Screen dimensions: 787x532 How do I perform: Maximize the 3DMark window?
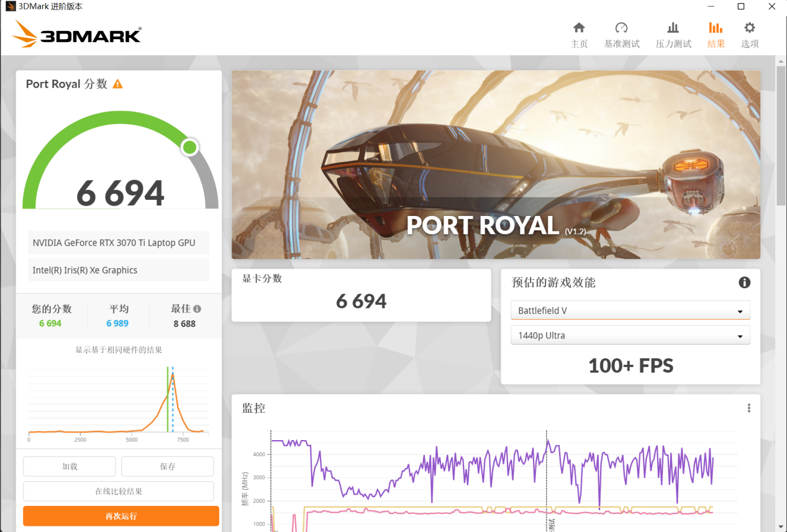[741, 7]
